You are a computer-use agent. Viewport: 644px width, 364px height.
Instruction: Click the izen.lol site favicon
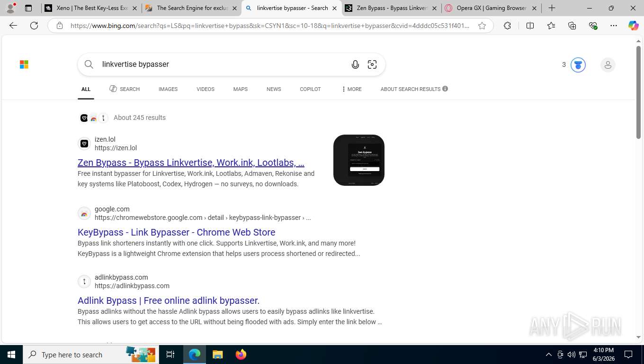coord(84,143)
